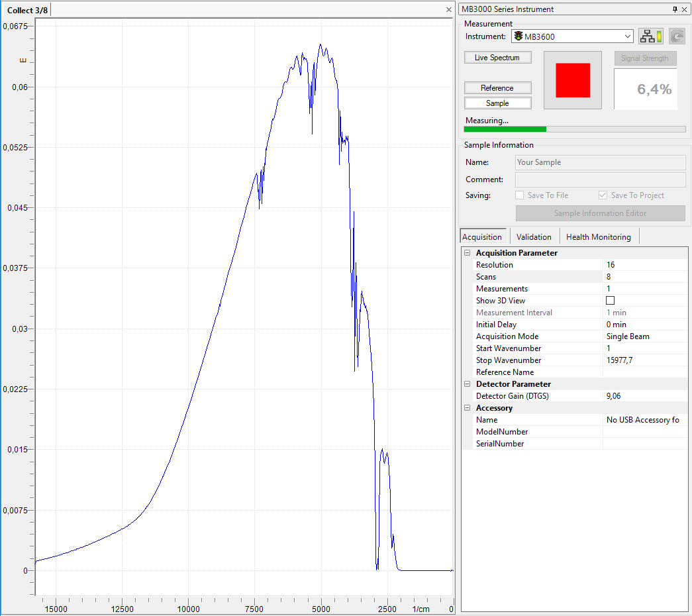Click the red stop measurement square
Screen dimensions: 692x616
point(573,80)
